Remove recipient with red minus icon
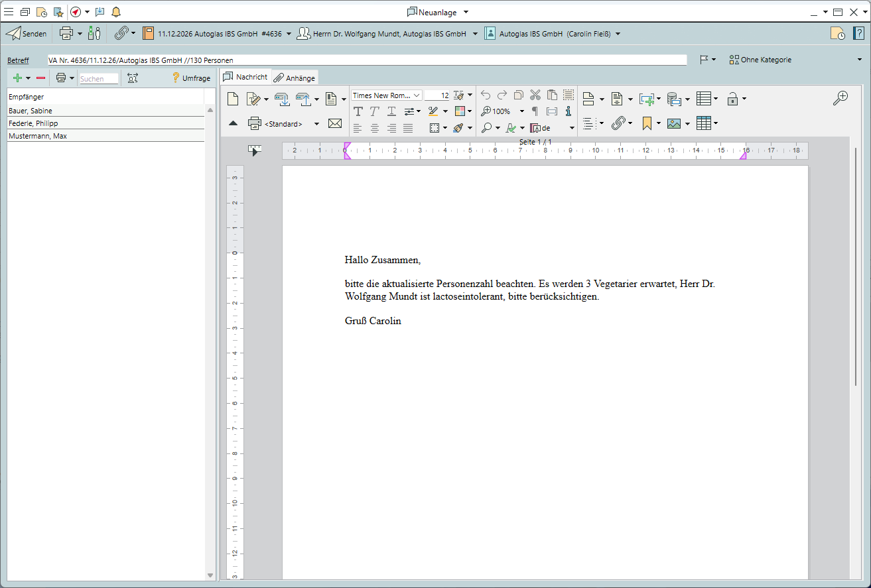Viewport: 871px width, 588px height. click(x=41, y=78)
